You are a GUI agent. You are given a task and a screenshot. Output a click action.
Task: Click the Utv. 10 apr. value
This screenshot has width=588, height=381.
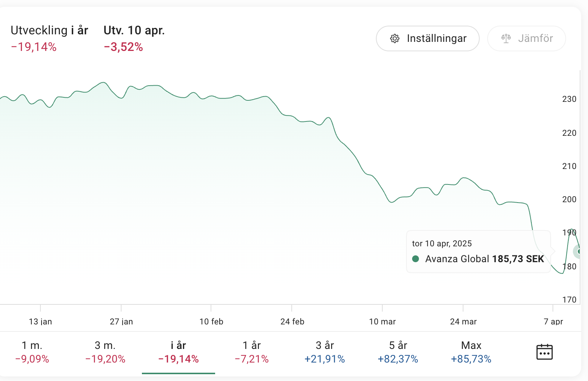pos(123,47)
